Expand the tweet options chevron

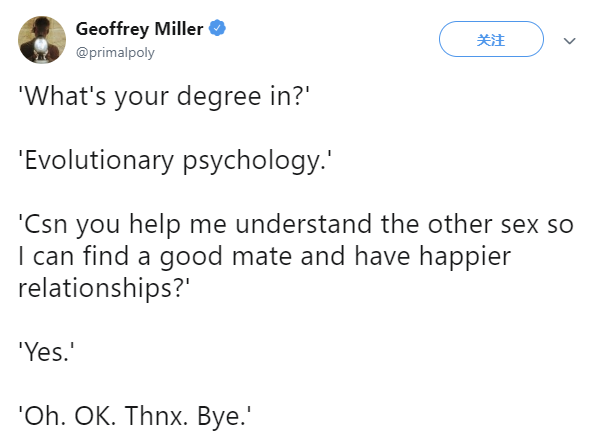(x=570, y=41)
